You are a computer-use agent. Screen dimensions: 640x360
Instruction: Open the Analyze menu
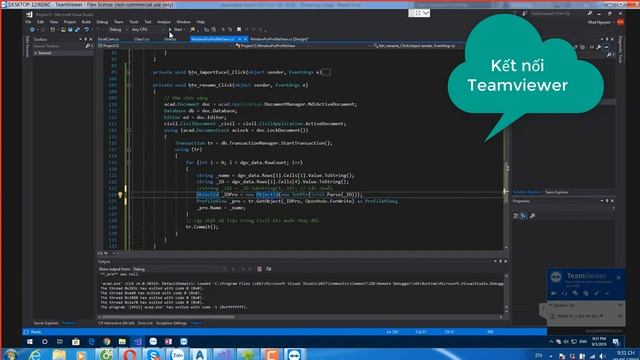(x=164, y=22)
